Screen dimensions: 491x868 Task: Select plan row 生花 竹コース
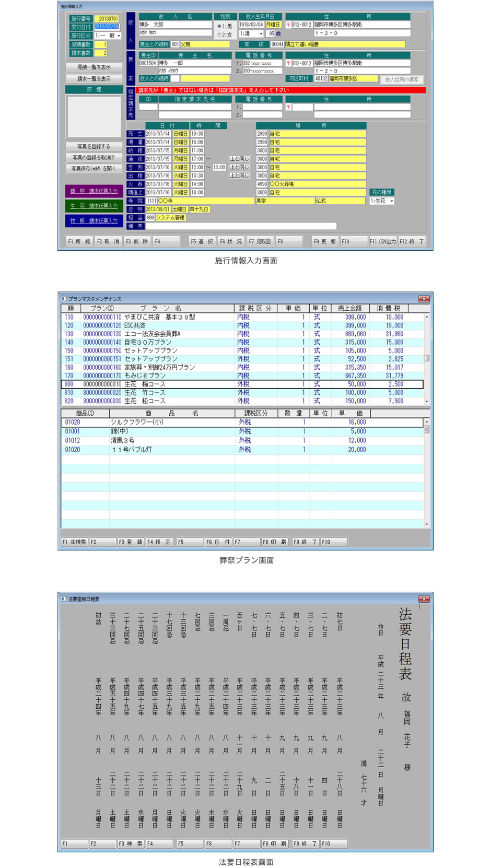coord(242,392)
